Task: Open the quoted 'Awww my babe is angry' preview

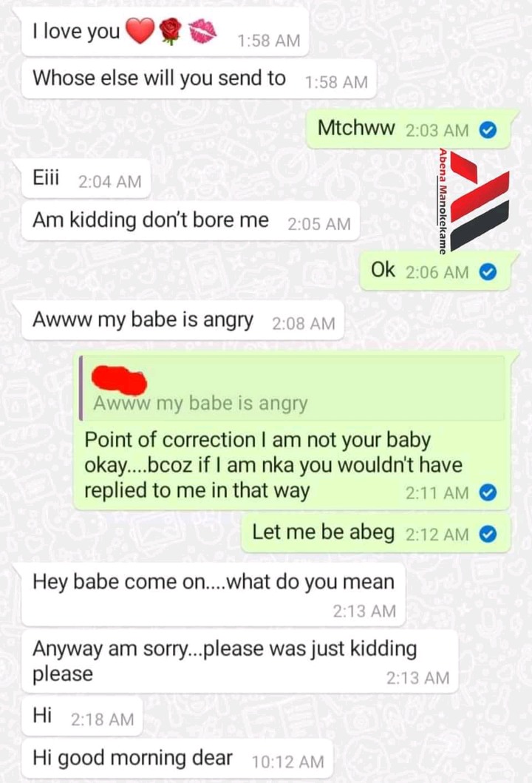Action: click(293, 388)
